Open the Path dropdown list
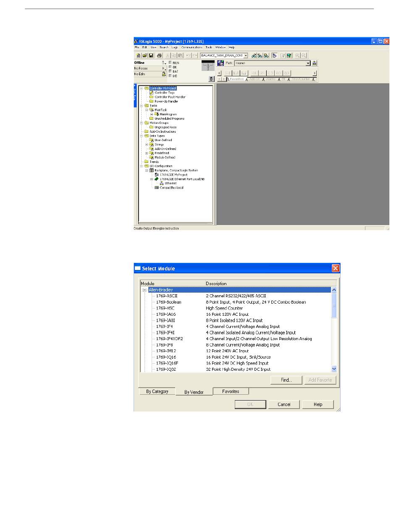Viewport: 399px width, 532px height. coord(308,63)
